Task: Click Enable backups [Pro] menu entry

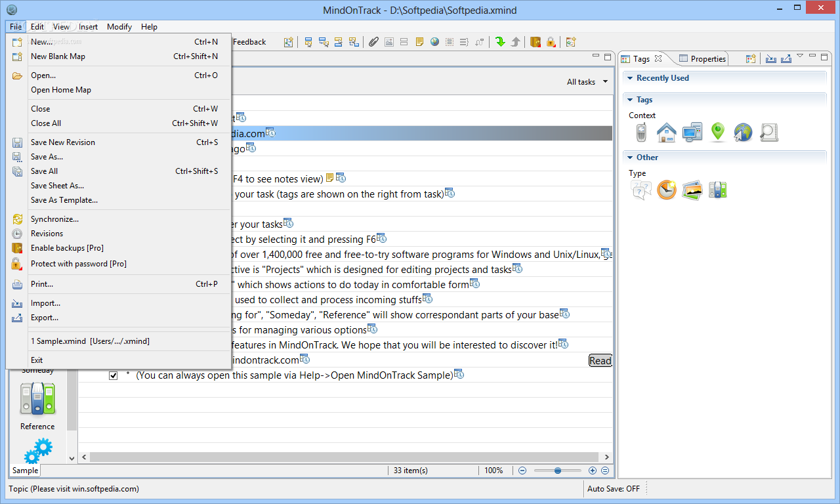Action: (119, 248)
